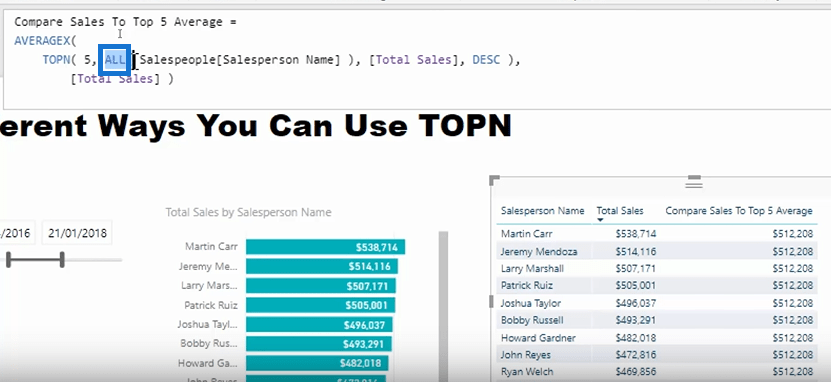Click the table's top-left corner handle
The image size is (831, 382).
494,181
